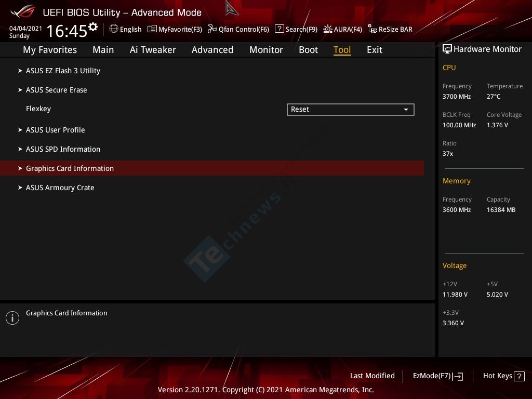Expand Graphics Card Information arrow
The image size is (532, 399).
point(20,168)
